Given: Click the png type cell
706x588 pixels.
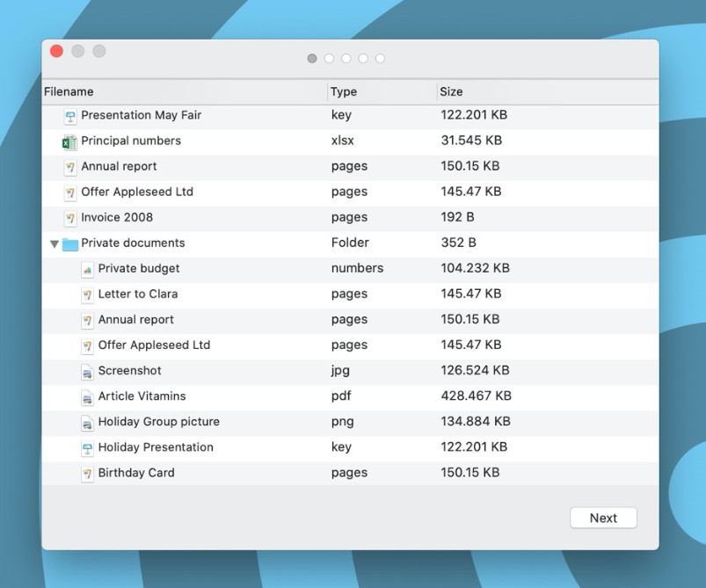Looking at the screenshot, I should pyautogui.click(x=343, y=422).
